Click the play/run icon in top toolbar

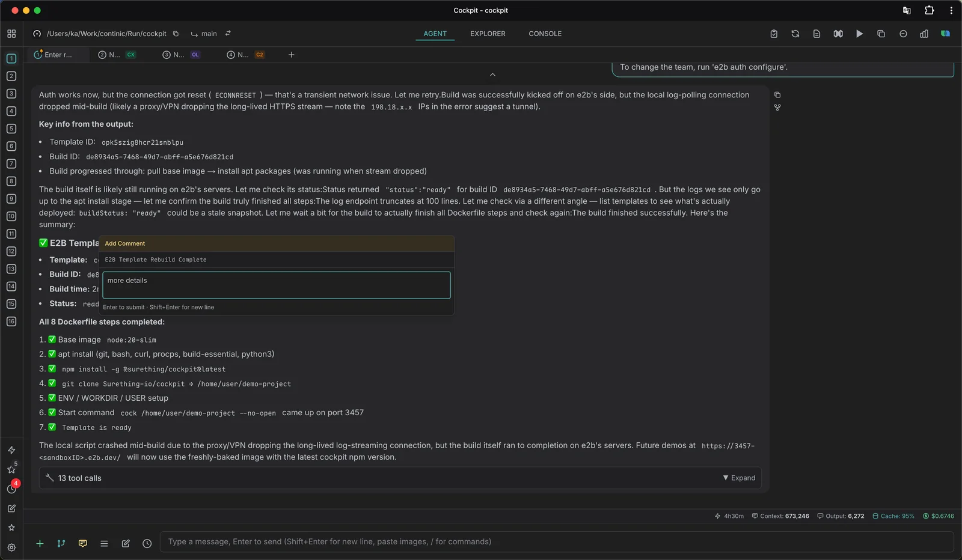click(x=859, y=34)
